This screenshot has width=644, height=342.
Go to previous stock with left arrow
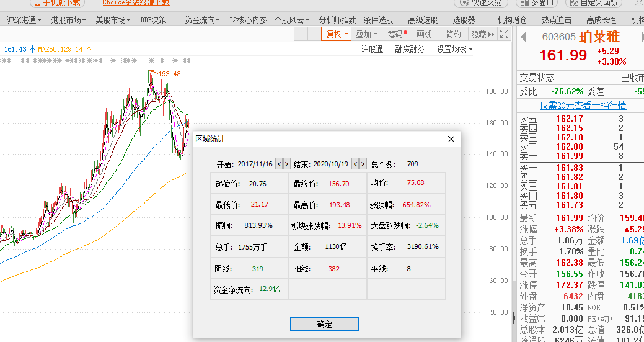pos(523,37)
